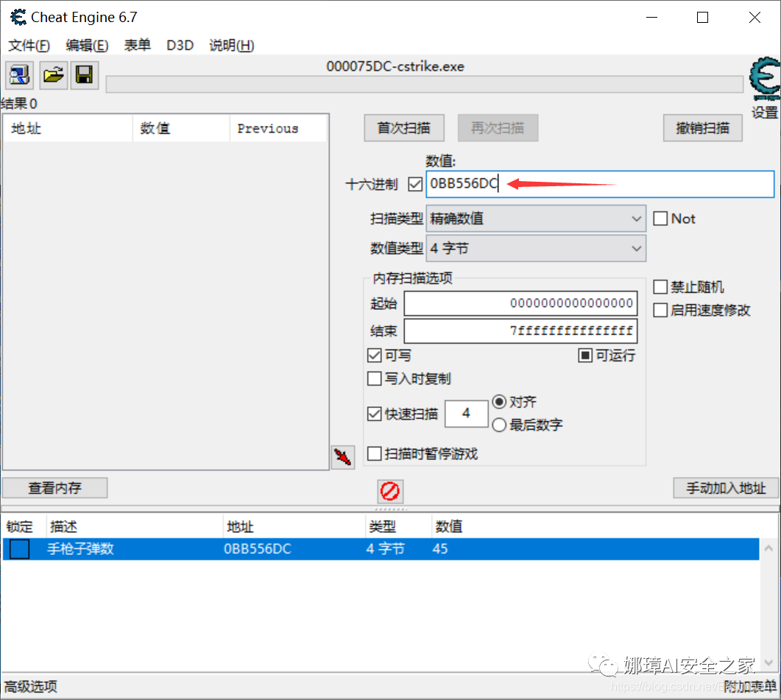Select the 对齐 radio button

499,402
